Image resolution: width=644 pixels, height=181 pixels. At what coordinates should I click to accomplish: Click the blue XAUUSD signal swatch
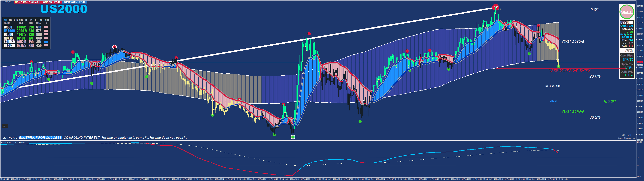tap(46, 42)
